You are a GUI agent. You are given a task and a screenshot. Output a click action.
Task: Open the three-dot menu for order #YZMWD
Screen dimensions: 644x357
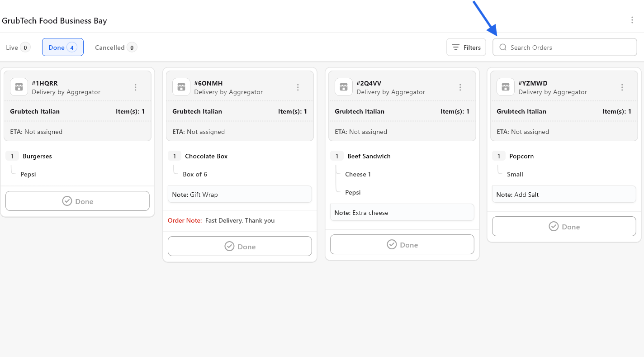click(622, 87)
